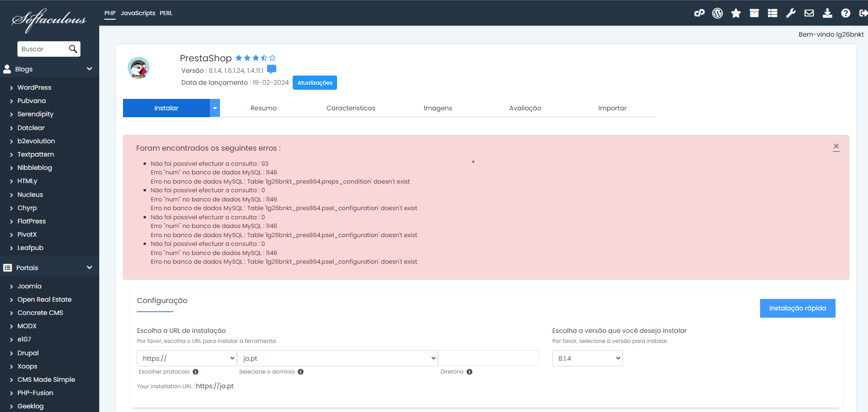Viewport: 868px width, 412px height.
Task: Open PrestaShop reviews comment bubble icon
Action: 272,69
